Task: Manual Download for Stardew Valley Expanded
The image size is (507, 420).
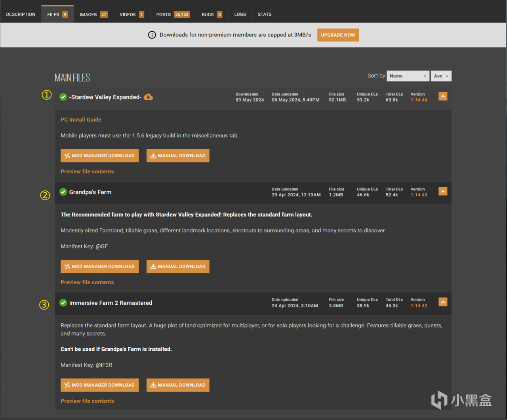Action: click(x=178, y=156)
